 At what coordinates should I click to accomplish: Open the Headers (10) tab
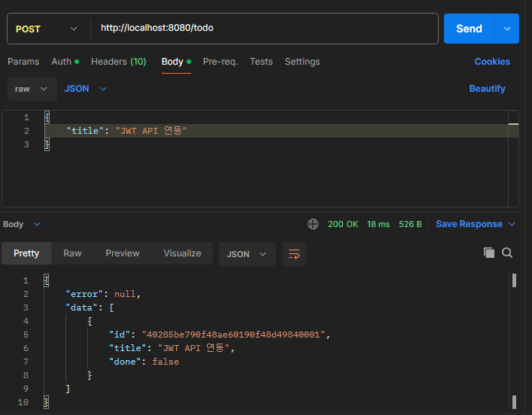(x=118, y=62)
